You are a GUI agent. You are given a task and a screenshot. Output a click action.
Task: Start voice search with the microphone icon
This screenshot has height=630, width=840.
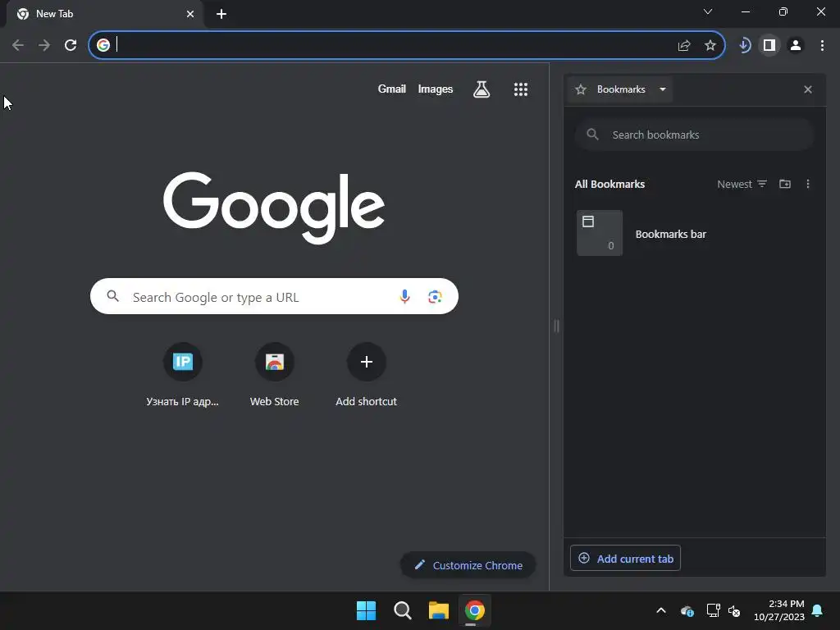coord(405,296)
